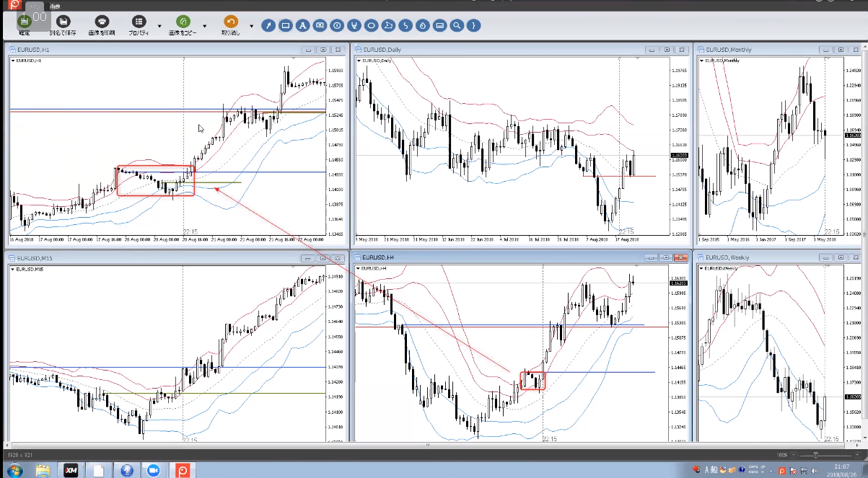Click the zoom slider in status bar

815,456
